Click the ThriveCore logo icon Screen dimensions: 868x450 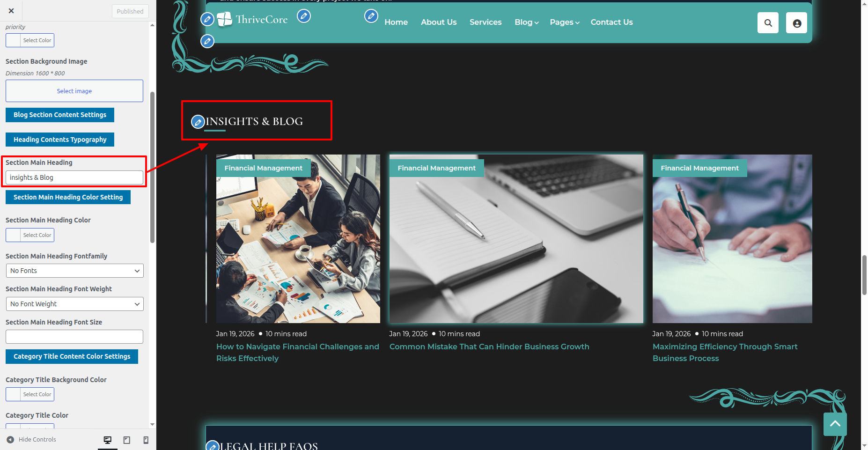coord(225,19)
